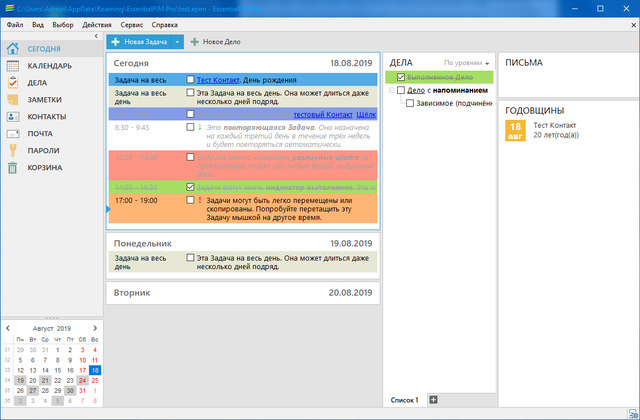
Task: Check the Зависимое subordinate to-do checkbox
Action: pos(410,102)
